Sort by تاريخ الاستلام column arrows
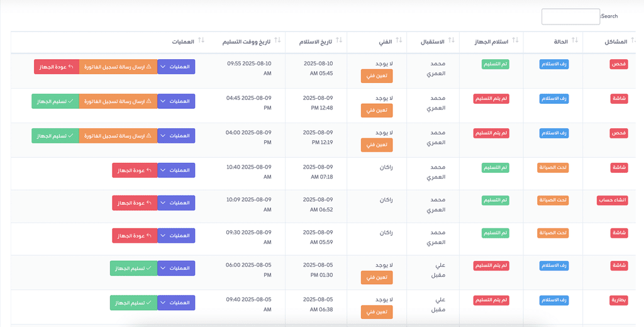 [338, 41]
